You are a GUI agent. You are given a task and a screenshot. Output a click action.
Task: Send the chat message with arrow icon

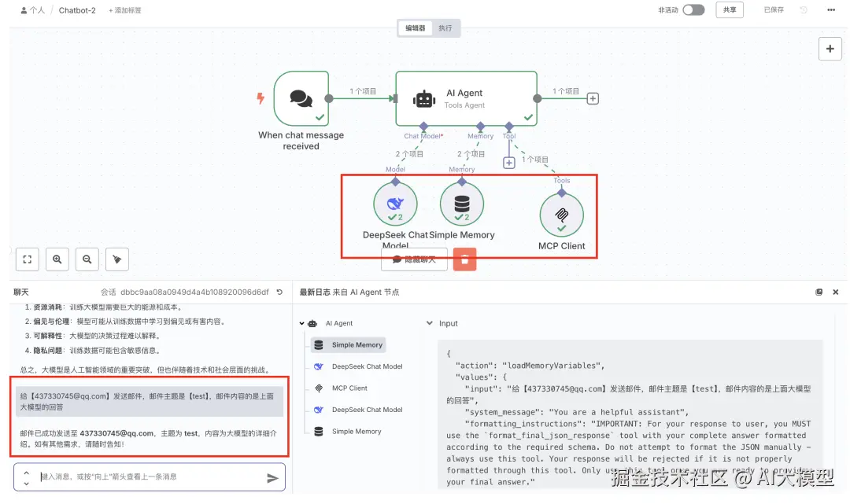click(272, 477)
